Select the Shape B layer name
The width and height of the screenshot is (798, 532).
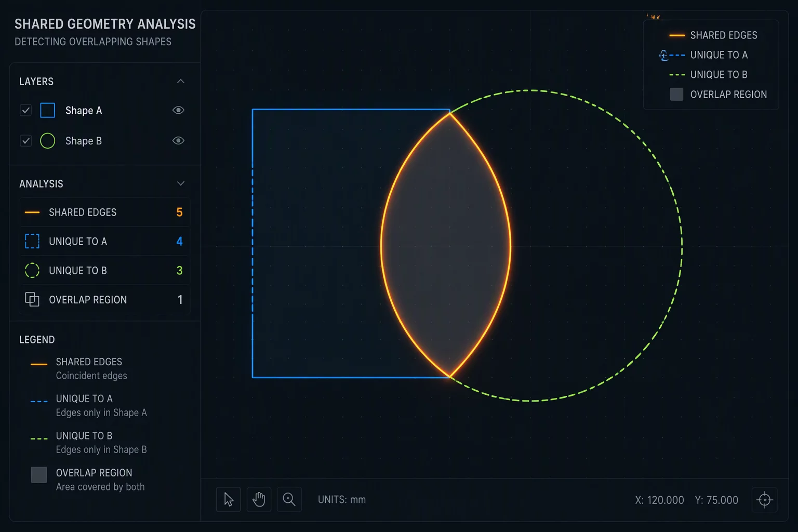point(84,141)
